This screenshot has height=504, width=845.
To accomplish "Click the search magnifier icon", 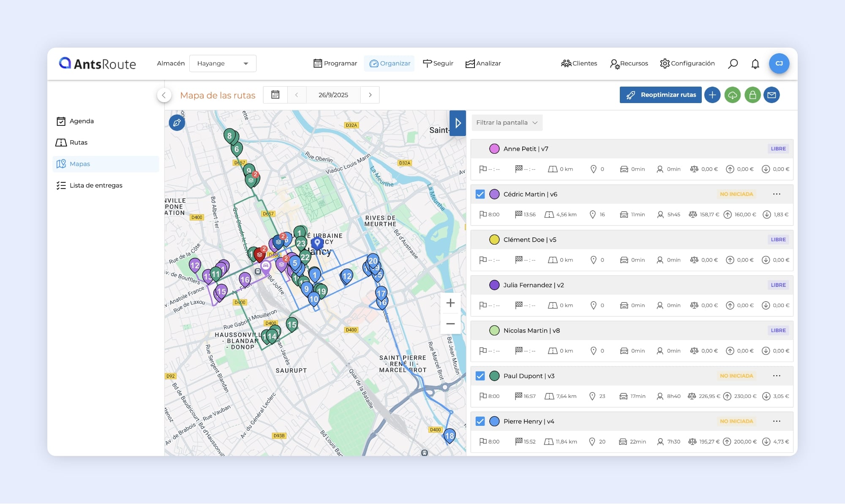I will point(733,64).
